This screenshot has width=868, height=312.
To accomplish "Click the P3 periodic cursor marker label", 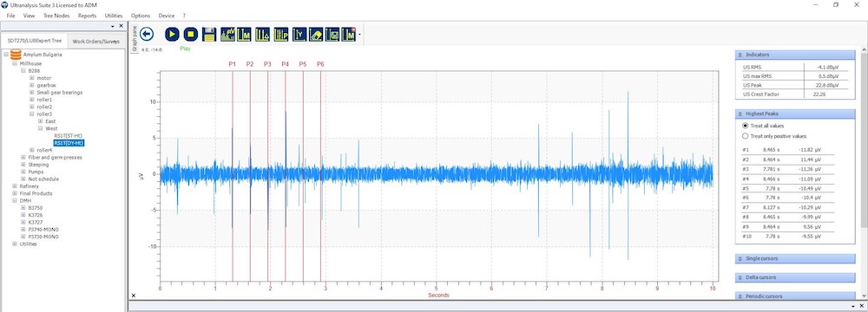I will click(267, 64).
